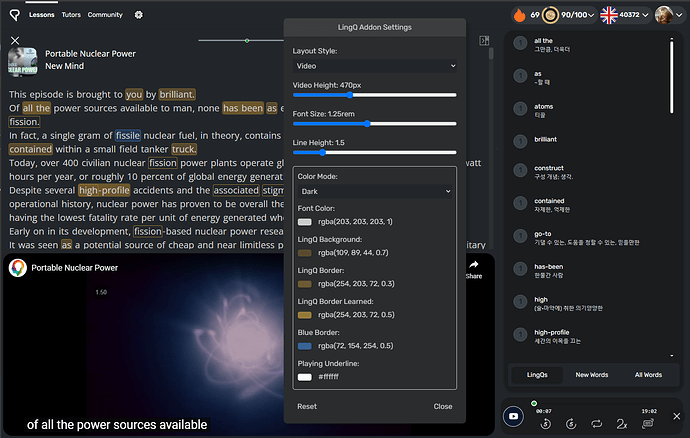This screenshot has width=690, height=438.
Task: Click the 'Portable Nuclear Power' lesson title
Action: 90,54
